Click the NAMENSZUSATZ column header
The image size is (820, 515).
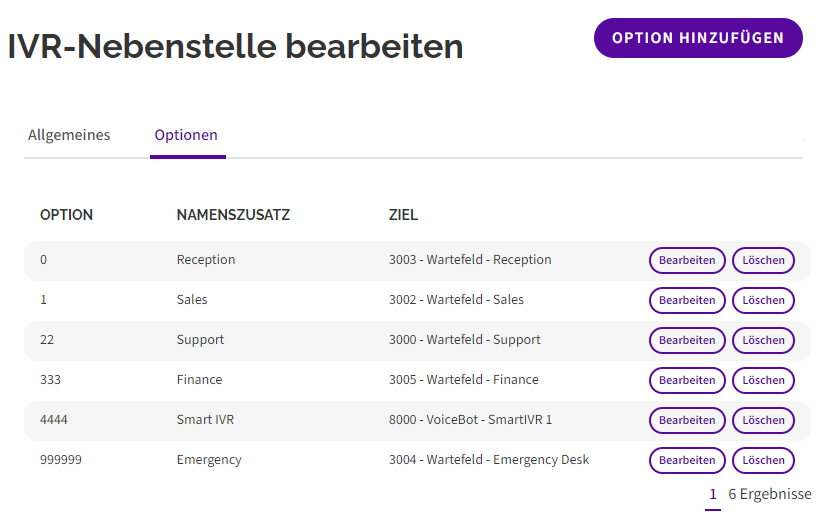click(233, 215)
